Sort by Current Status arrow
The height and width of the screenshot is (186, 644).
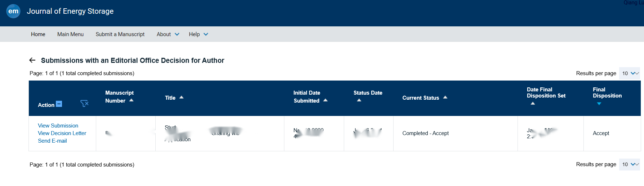point(445,97)
